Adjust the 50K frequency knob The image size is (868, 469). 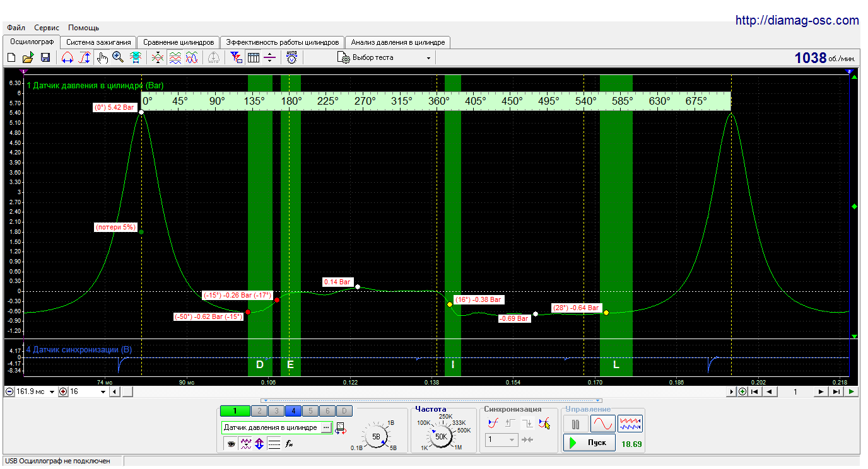pyautogui.click(x=441, y=436)
